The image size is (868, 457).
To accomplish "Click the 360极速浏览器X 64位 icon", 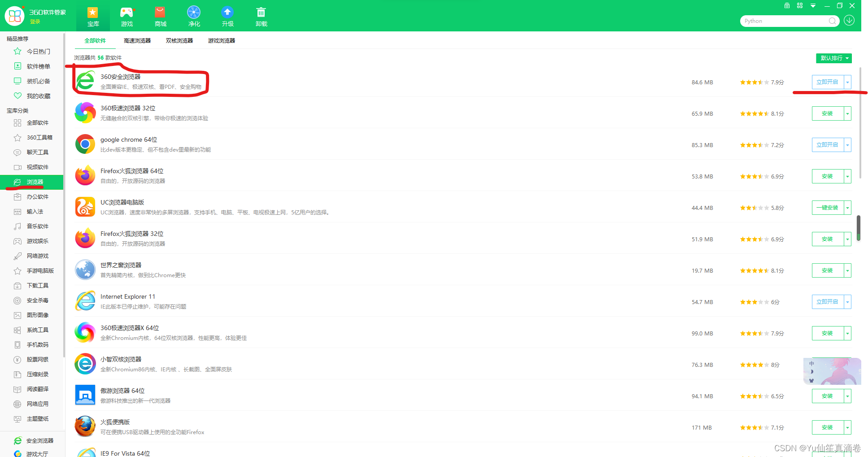I will 85,332.
